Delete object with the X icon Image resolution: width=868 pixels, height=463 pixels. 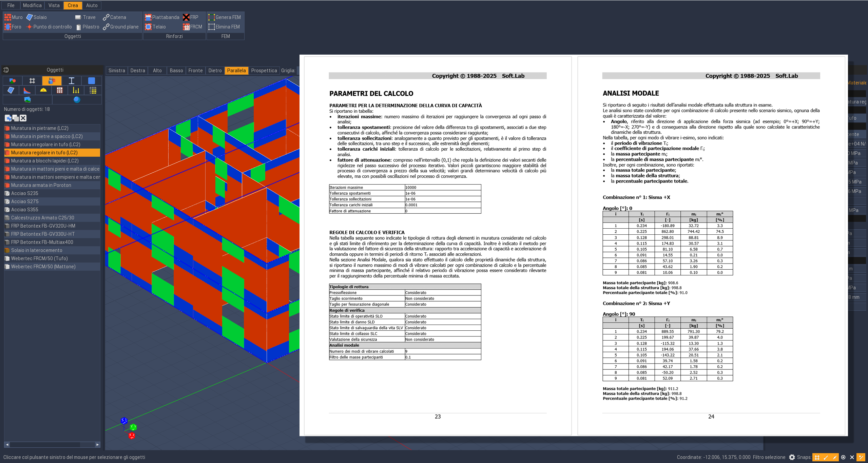click(x=23, y=118)
